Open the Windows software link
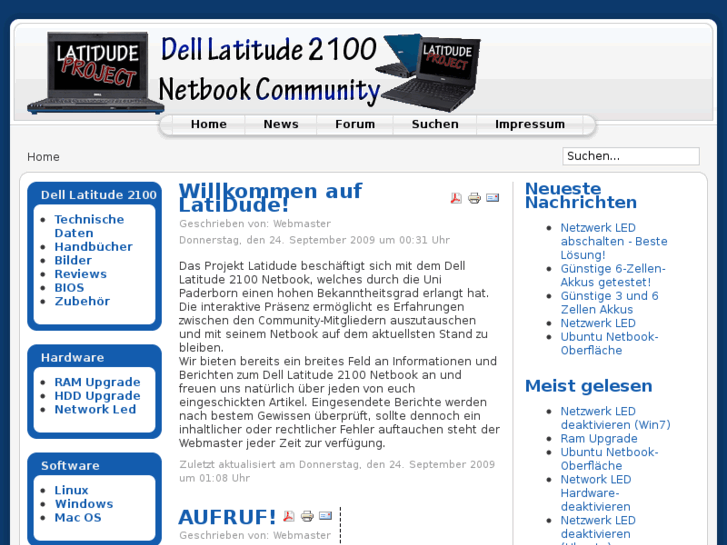The image size is (727, 545). coord(83,504)
